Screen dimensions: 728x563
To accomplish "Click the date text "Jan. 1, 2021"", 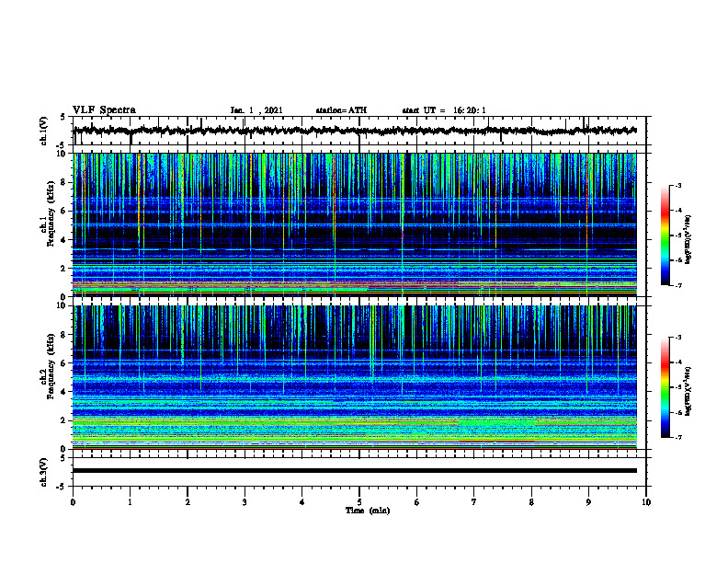I will (256, 110).
